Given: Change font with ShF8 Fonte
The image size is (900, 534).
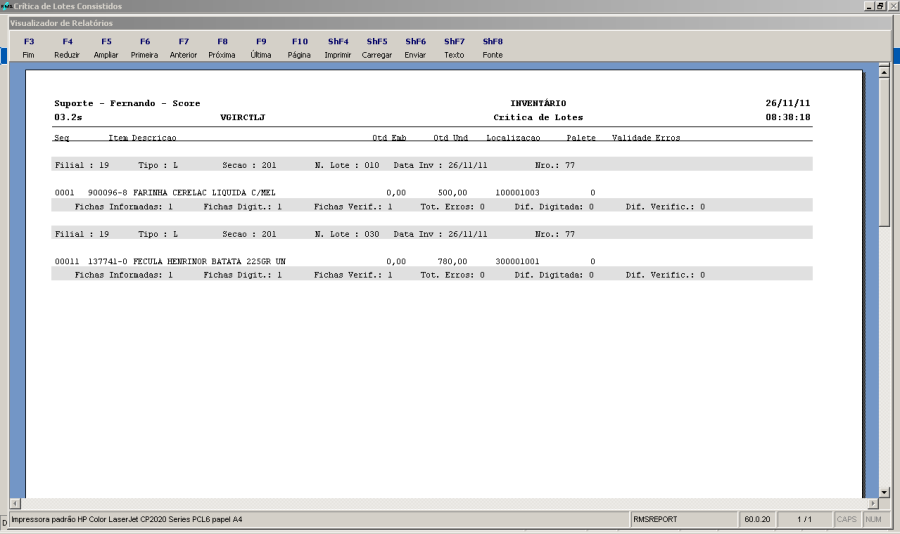Looking at the screenshot, I should point(492,48).
